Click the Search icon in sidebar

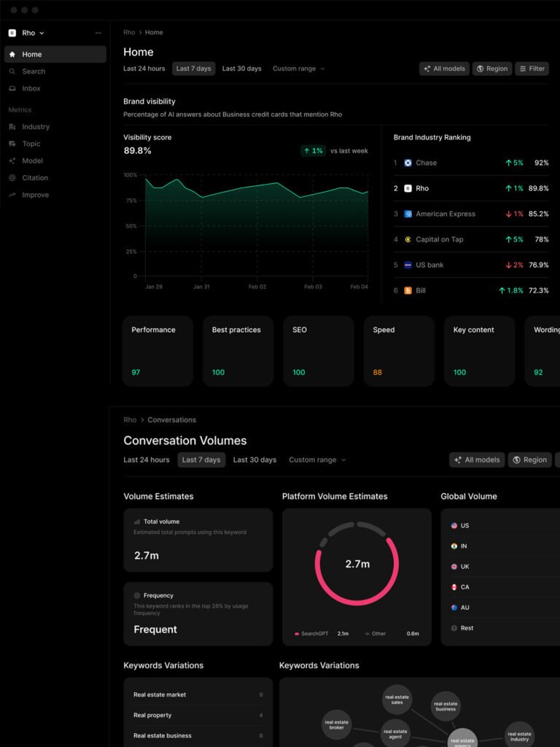point(12,71)
